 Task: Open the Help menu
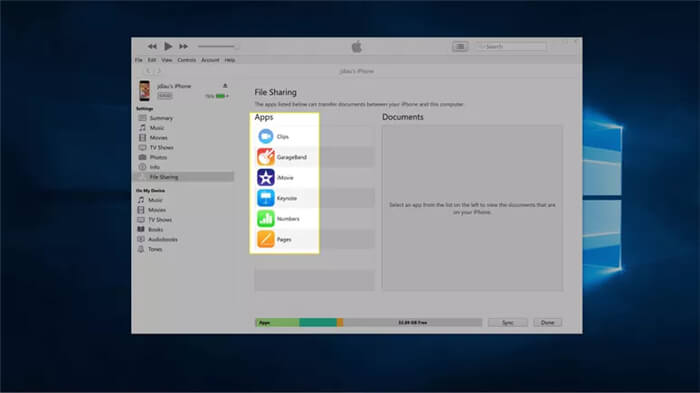point(230,60)
